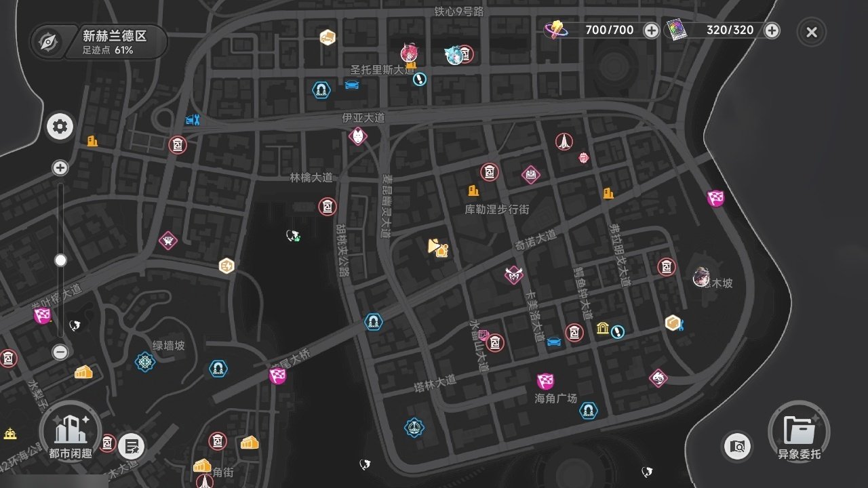Select the white marker with green badge
Viewport: 868px width, 488px height.
pos(293,235)
